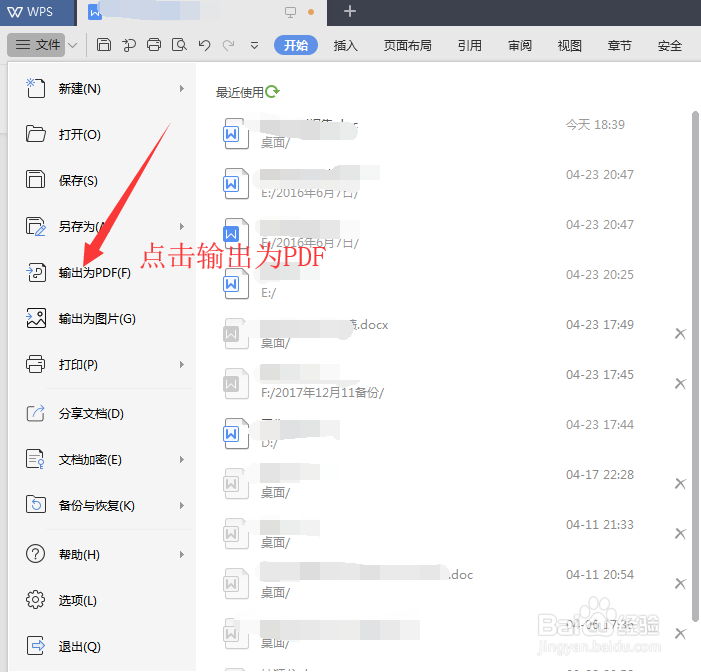
Task: Expand the 备份与恢复(K) submenu arrow
Action: [182, 505]
